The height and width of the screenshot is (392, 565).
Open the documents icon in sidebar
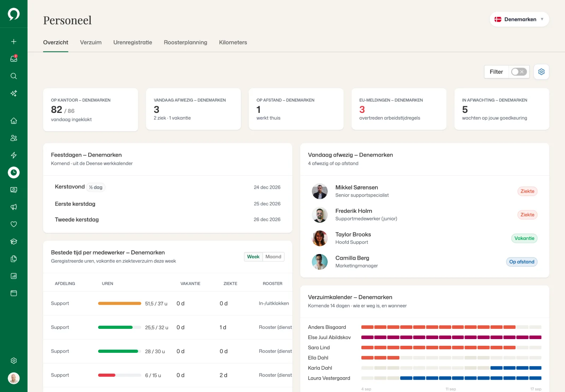point(14,259)
